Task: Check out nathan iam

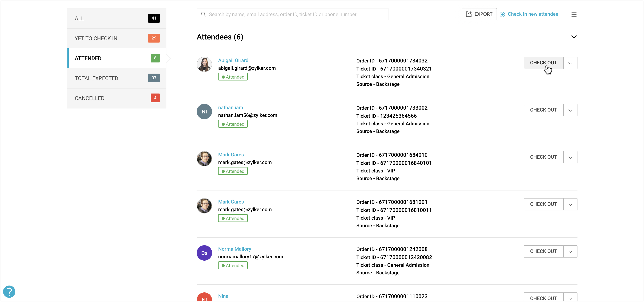Action: pyautogui.click(x=544, y=110)
